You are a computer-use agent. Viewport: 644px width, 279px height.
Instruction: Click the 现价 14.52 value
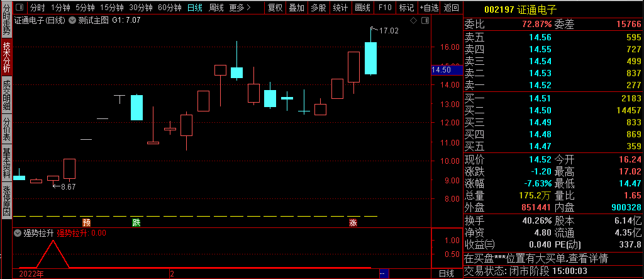(540, 159)
